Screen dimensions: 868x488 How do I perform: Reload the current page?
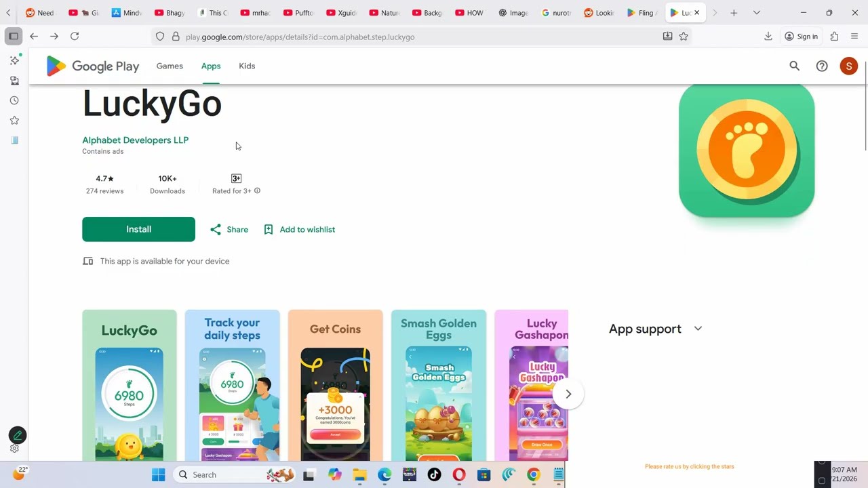tap(75, 36)
